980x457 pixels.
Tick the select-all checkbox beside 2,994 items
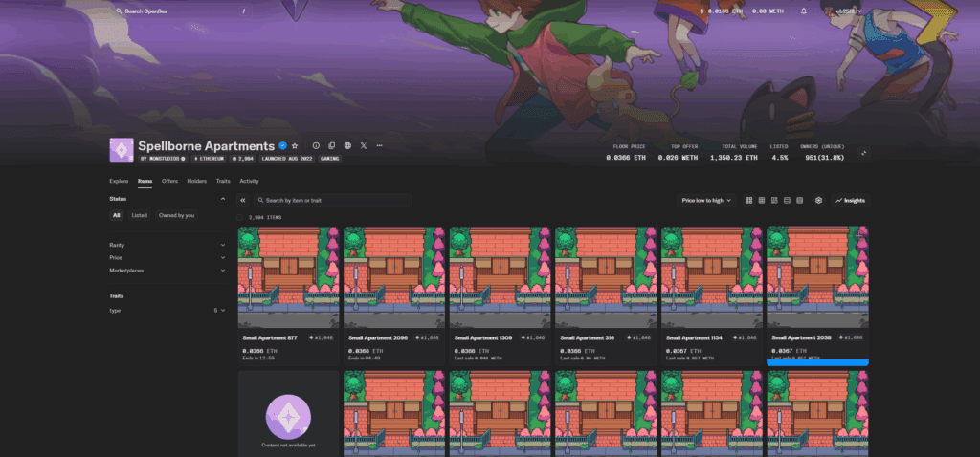[x=240, y=218]
